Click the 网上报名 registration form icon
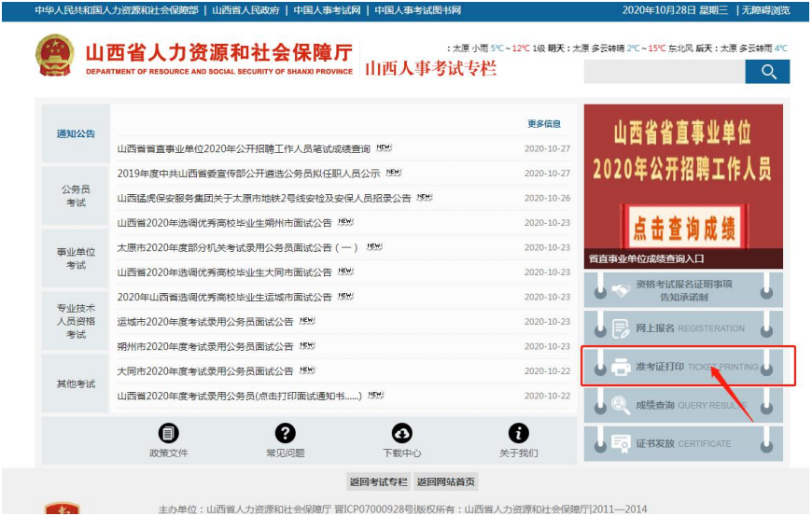The height and width of the screenshot is (516, 812). point(621,328)
